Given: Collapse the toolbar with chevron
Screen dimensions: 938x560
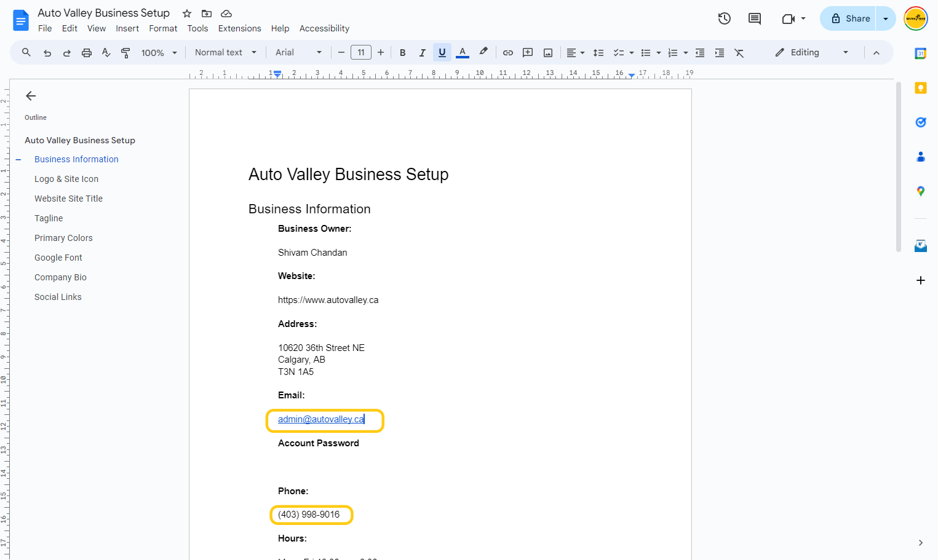Looking at the screenshot, I should (876, 53).
